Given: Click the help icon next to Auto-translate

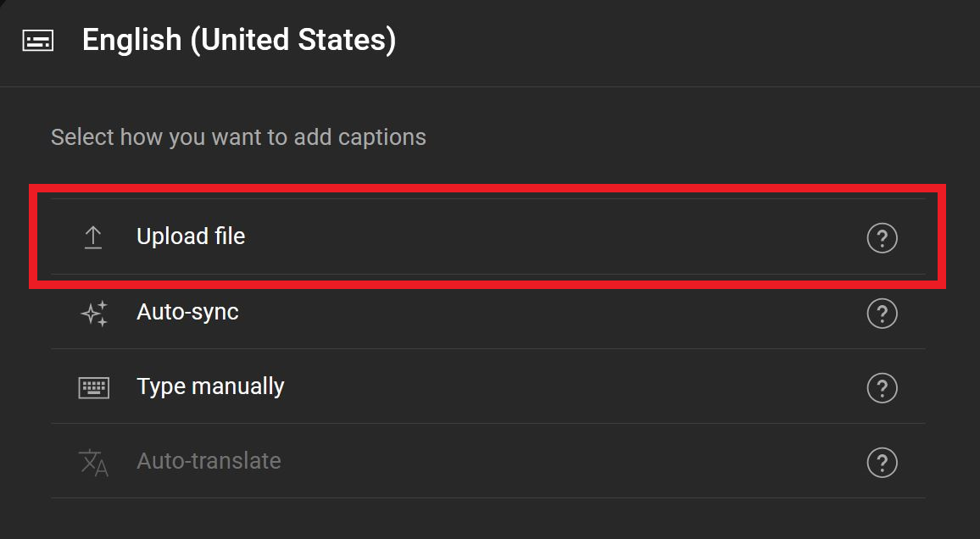Looking at the screenshot, I should click(882, 463).
